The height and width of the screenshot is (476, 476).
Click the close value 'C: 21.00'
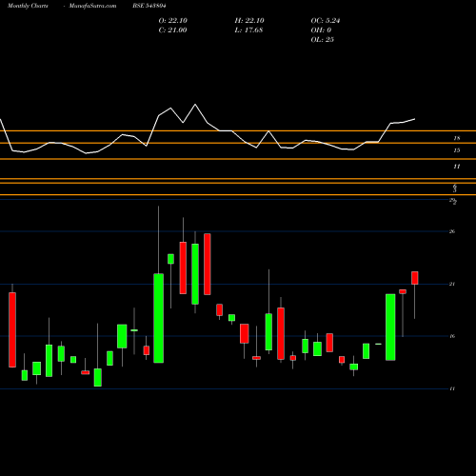tap(172, 30)
